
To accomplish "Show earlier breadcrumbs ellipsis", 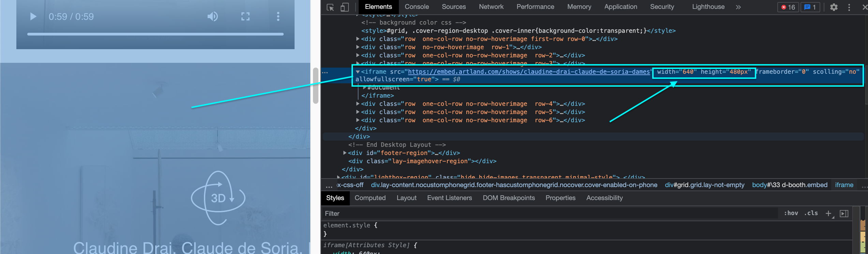I will click(x=329, y=186).
